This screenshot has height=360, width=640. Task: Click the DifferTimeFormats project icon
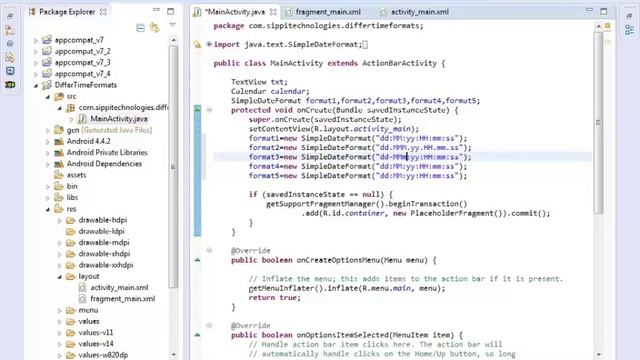47,85
